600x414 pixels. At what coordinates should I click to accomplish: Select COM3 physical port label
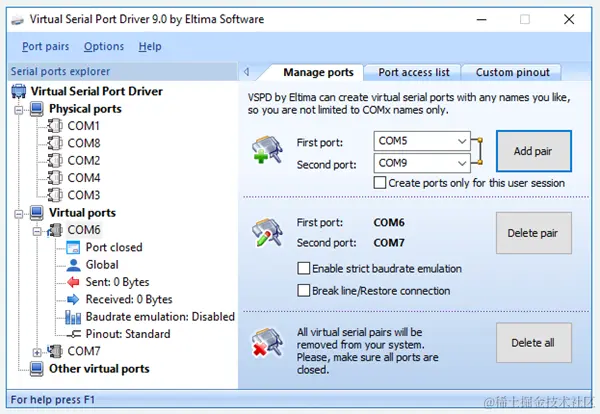click(x=84, y=195)
